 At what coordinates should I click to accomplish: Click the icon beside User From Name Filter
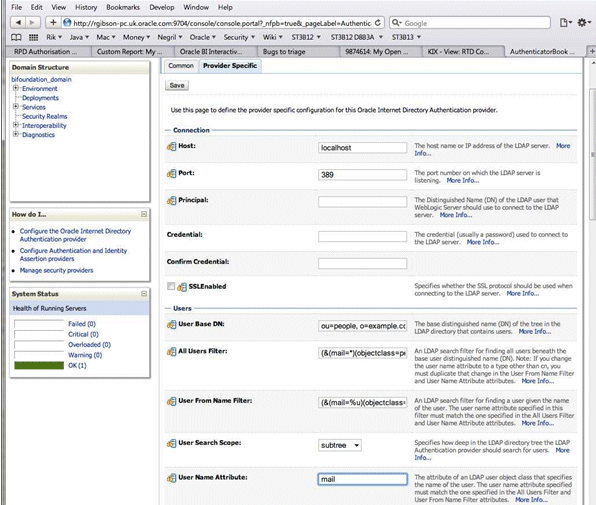tap(171, 401)
